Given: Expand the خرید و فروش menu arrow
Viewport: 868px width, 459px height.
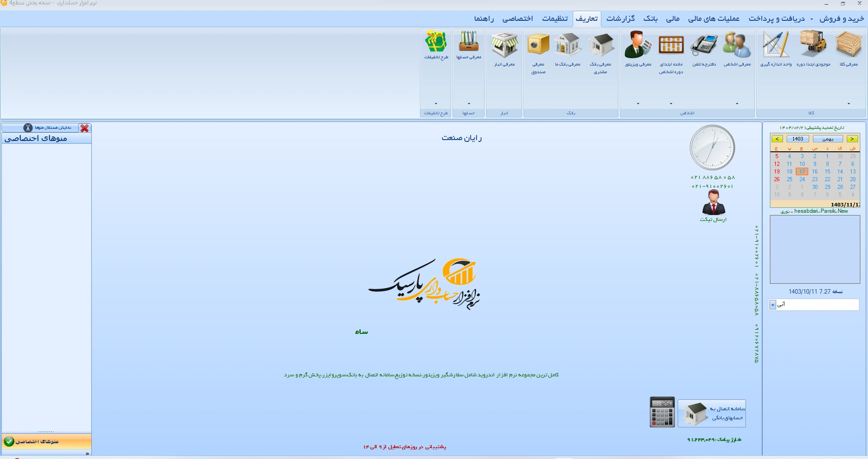Looking at the screenshot, I should tap(811, 19).
